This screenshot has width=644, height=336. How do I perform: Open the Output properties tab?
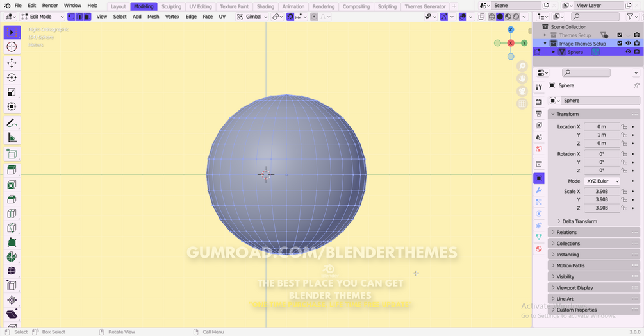(x=539, y=113)
